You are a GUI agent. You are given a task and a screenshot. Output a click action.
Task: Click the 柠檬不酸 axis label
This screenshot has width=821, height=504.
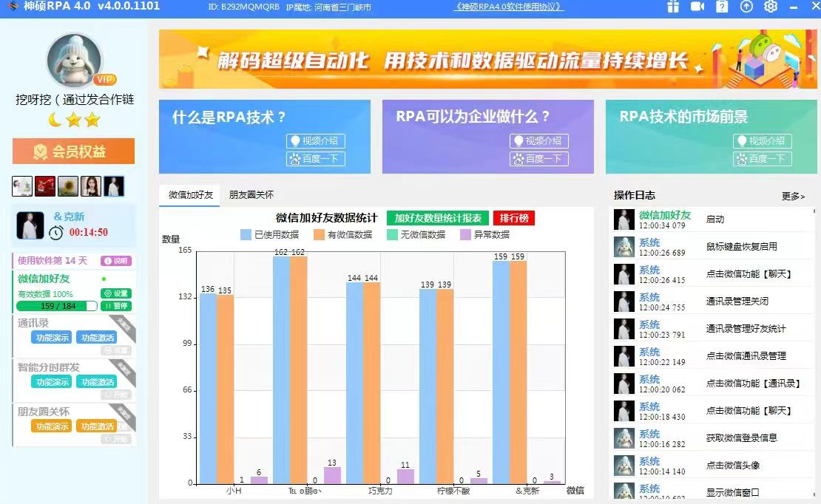click(453, 491)
